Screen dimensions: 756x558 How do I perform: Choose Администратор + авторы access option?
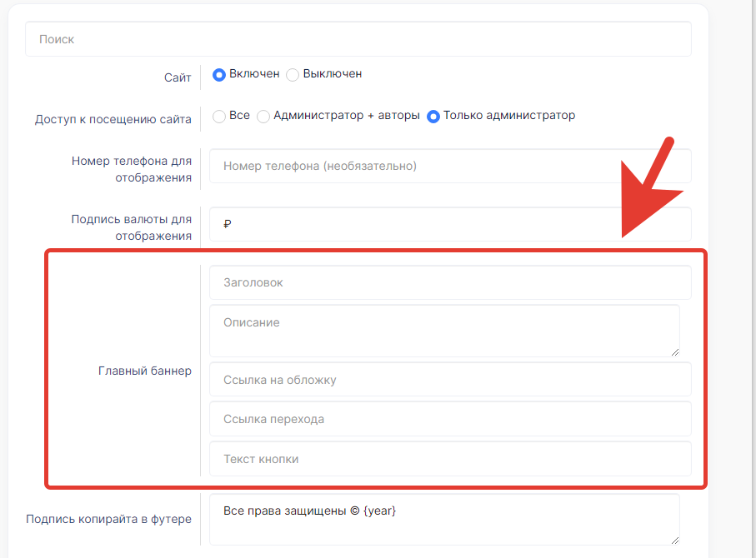coord(263,116)
